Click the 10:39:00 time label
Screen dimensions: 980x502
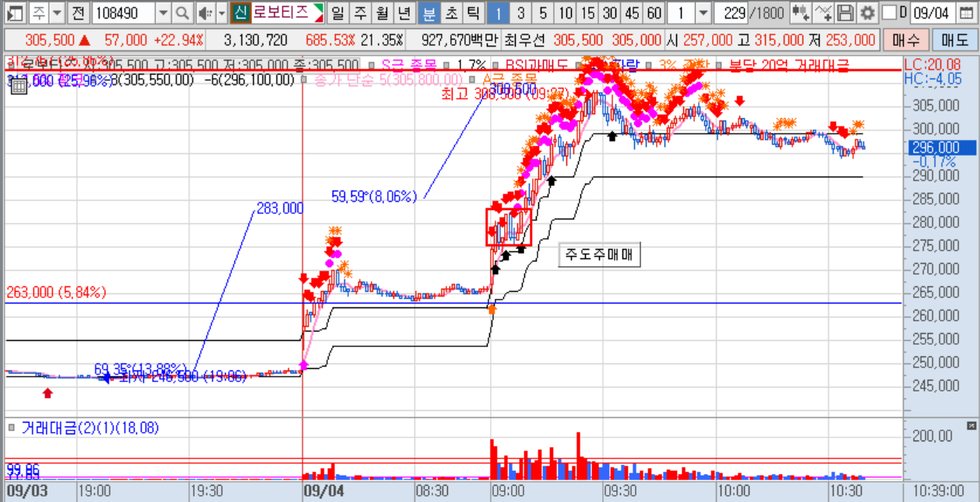point(937,492)
